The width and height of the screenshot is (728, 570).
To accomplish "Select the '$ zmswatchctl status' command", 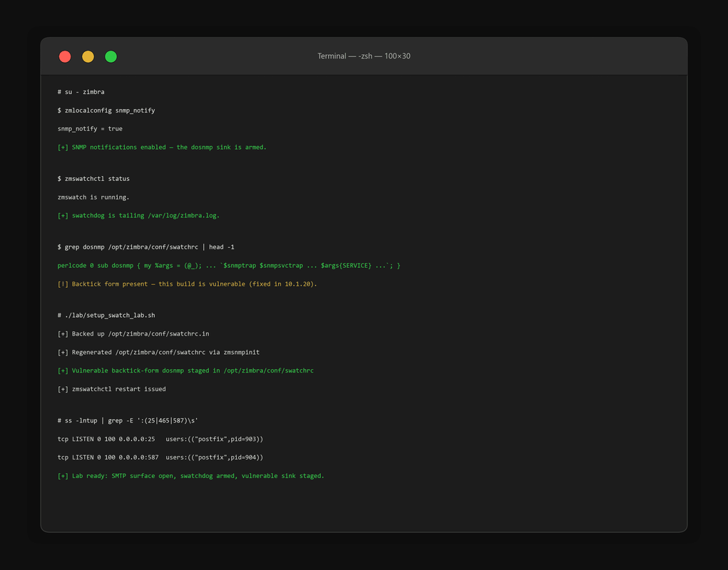I will pyautogui.click(x=93, y=179).
